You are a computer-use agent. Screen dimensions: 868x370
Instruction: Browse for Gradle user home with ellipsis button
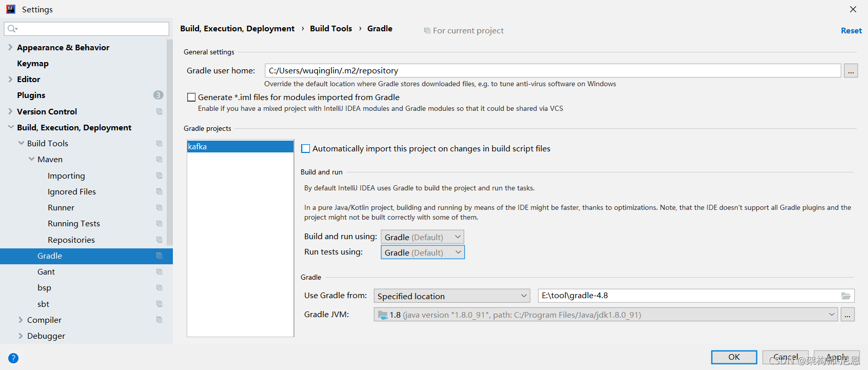pyautogui.click(x=851, y=71)
